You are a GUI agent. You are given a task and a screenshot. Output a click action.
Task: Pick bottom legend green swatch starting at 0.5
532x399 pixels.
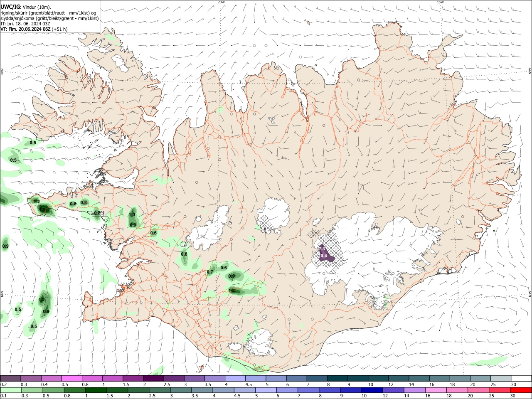[x=53, y=390]
